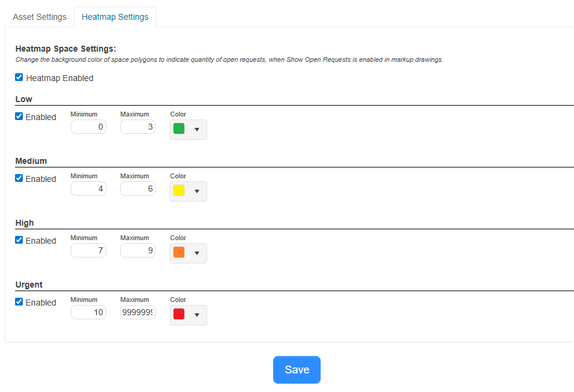
Task: Click the Urgent Maximum value field
Action: (x=137, y=312)
